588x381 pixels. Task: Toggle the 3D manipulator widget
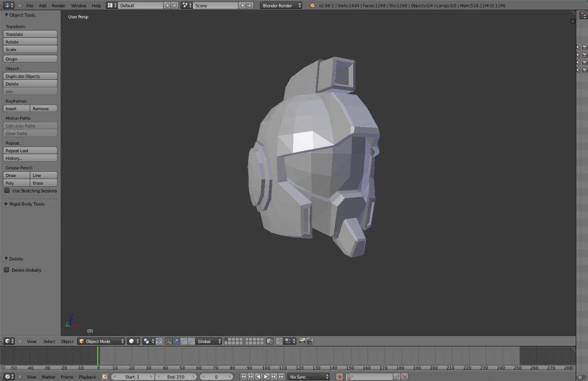click(x=169, y=341)
